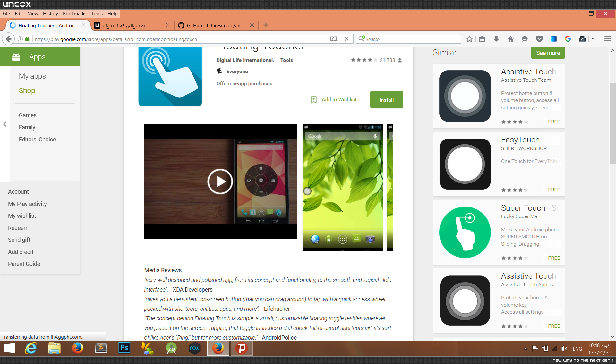Screen dimensions: 616x364
Task: Open the site information icon in the address bar
Action: tap(20, 39)
